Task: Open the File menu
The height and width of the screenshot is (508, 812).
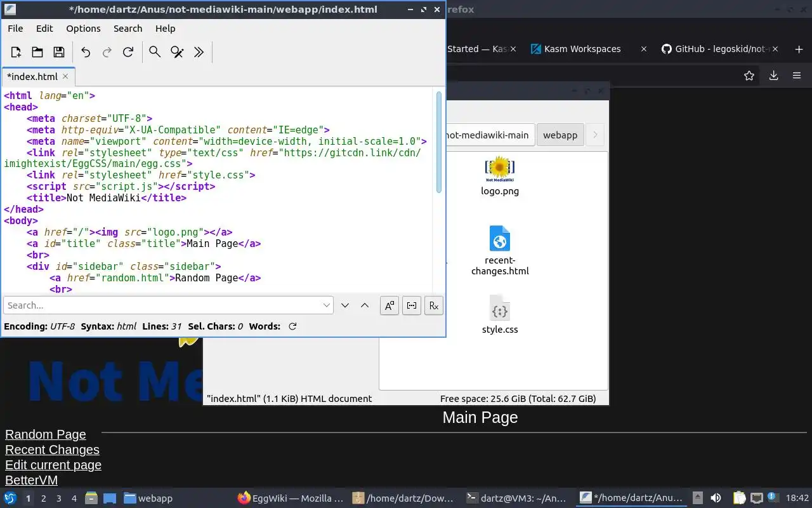Action: click(15, 29)
